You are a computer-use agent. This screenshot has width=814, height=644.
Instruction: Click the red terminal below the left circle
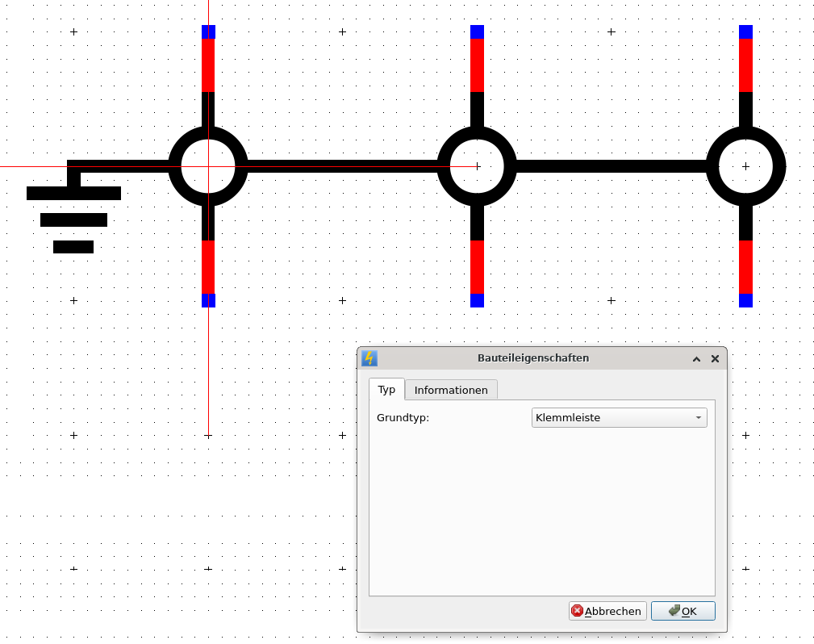pyautogui.click(x=208, y=266)
